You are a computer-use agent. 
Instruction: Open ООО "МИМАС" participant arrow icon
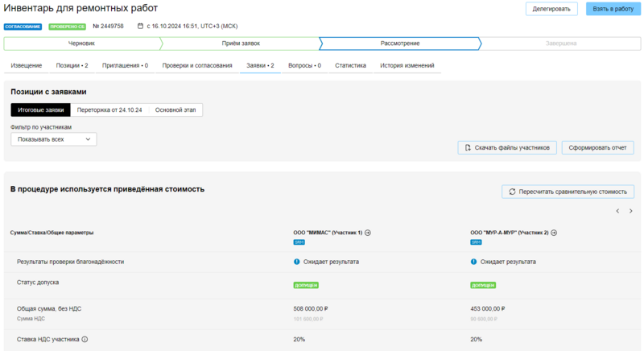368,233
